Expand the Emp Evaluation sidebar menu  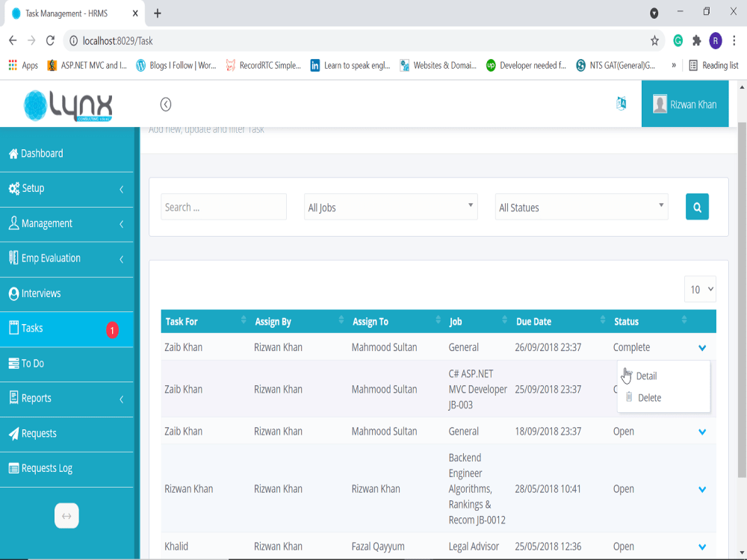click(66, 258)
